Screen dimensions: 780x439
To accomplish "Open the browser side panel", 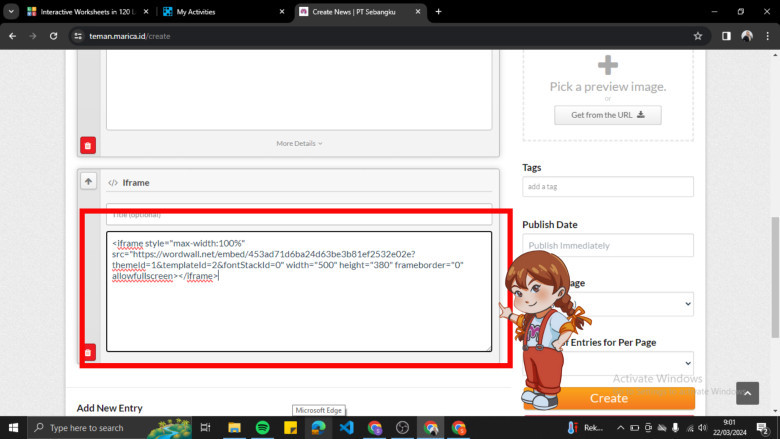I will [726, 36].
